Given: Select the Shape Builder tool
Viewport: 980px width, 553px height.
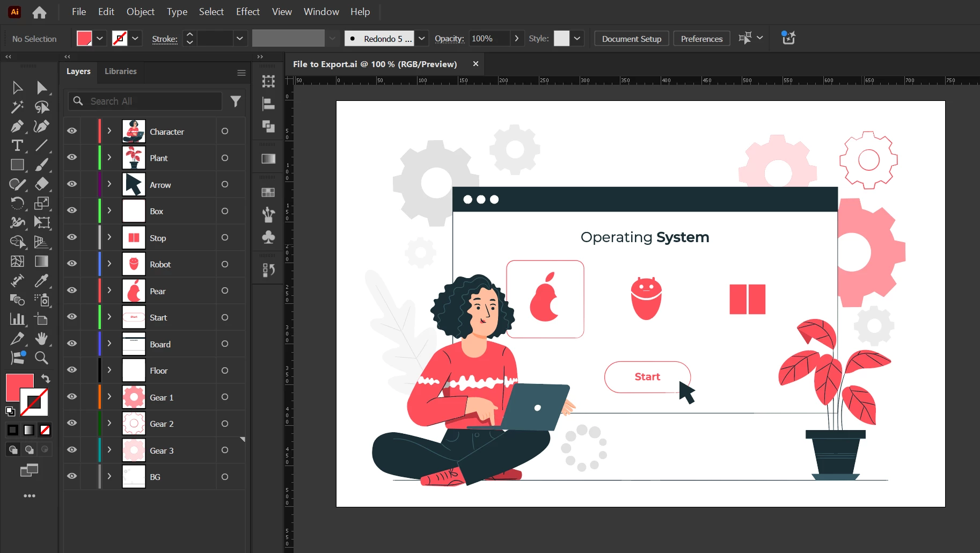Looking at the screenshot, I should [17, 242].
